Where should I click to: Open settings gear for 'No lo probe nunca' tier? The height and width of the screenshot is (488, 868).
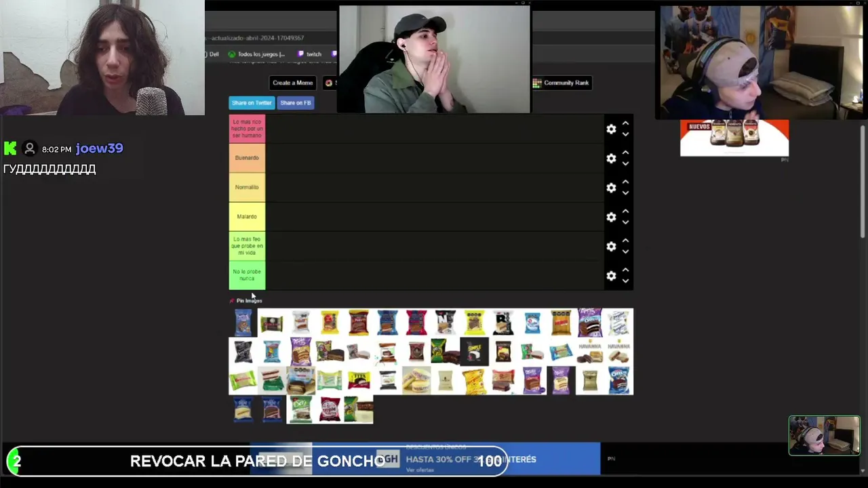tap(611, 276)
